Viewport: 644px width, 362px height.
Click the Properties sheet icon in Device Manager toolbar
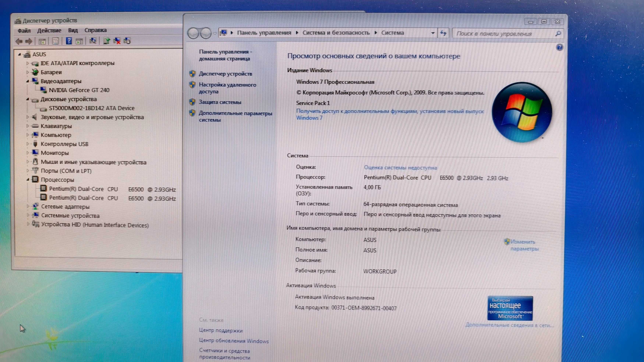click(x=55, y=41)
